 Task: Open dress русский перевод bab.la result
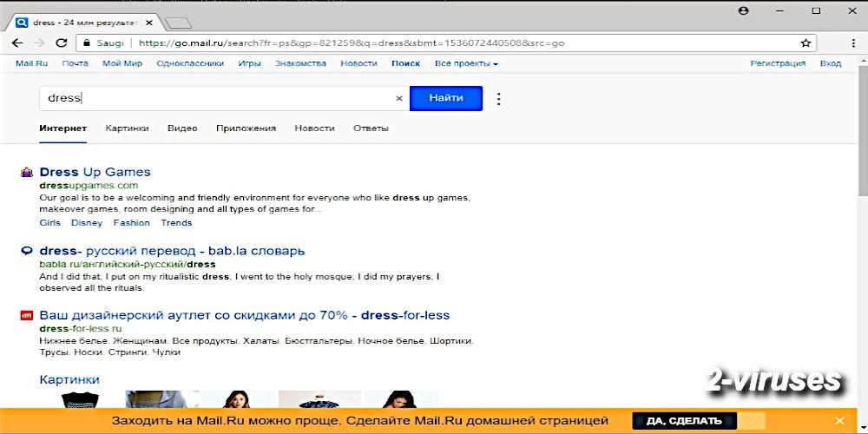172,251
